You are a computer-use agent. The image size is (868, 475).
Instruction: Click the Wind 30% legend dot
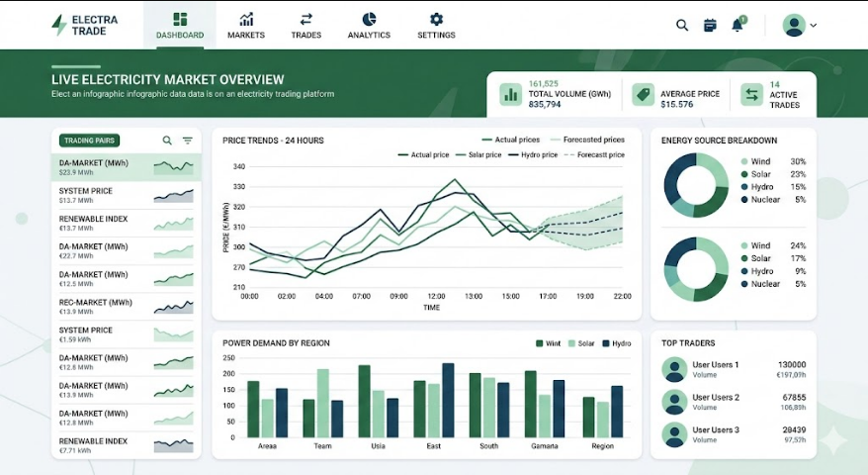744,161
